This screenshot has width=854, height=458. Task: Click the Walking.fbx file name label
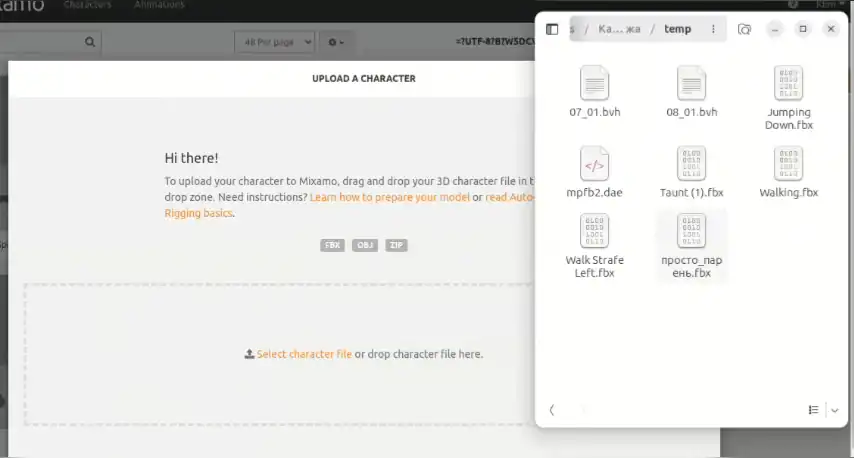tap(789, 192)
